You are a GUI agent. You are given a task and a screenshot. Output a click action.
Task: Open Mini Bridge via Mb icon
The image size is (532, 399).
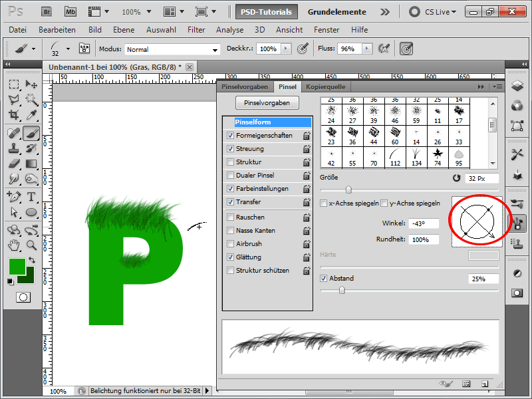click(x=70, y=11)
